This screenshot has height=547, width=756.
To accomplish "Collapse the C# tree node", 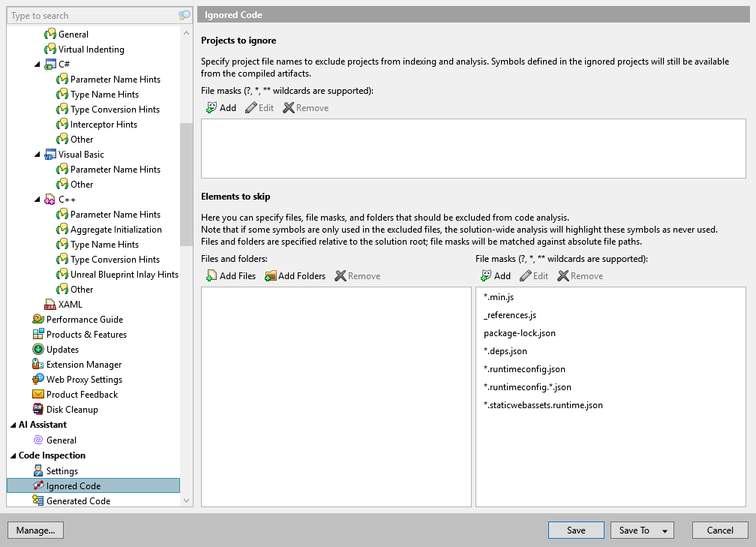I will coord(37,65).
